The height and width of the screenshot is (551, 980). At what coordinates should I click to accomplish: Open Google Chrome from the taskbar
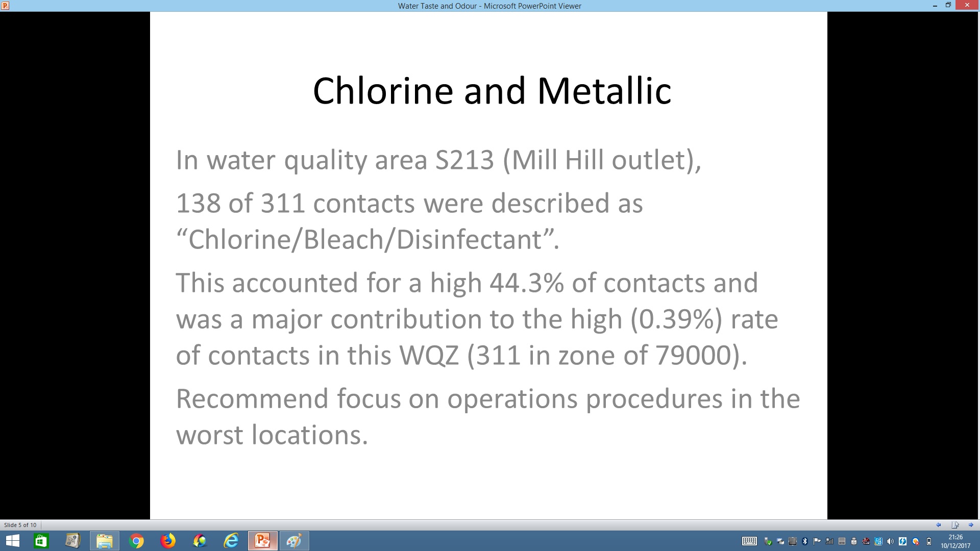tap(136, 541)
